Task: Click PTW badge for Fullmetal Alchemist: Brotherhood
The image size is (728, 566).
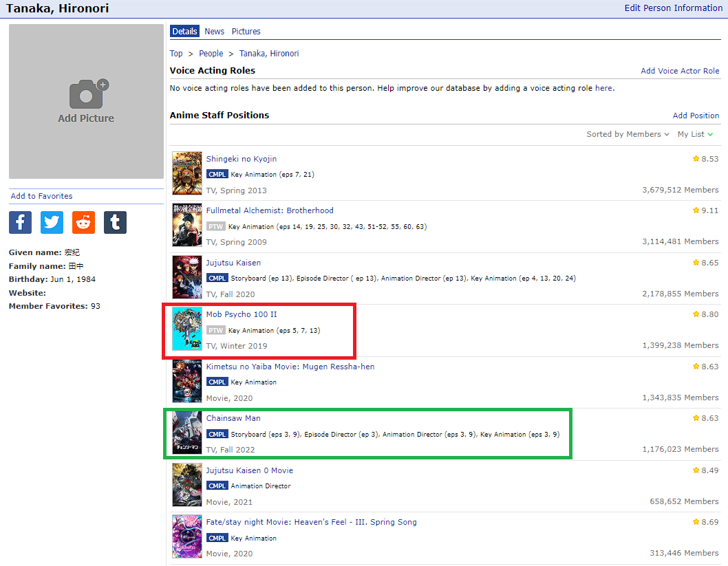Action: point(216,227)
